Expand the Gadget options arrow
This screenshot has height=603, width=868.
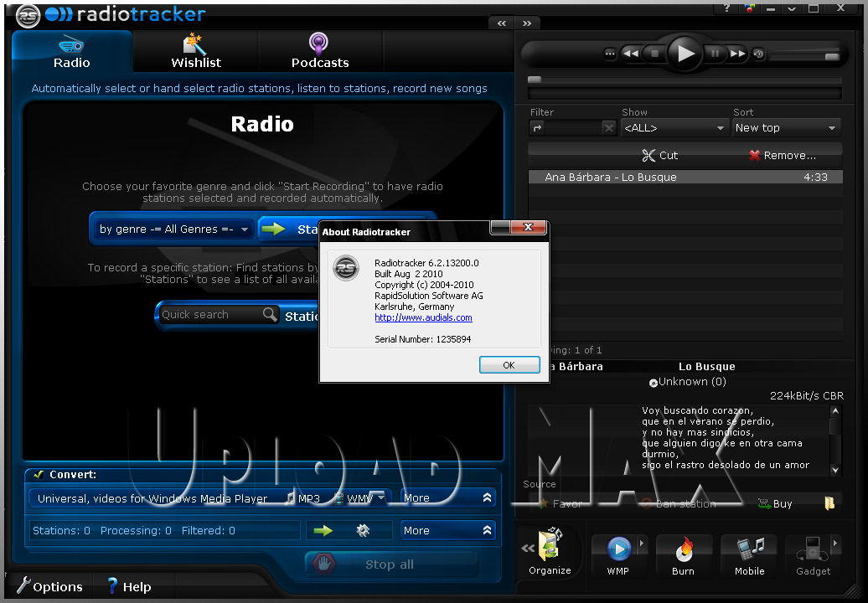(x=835, y=544)
